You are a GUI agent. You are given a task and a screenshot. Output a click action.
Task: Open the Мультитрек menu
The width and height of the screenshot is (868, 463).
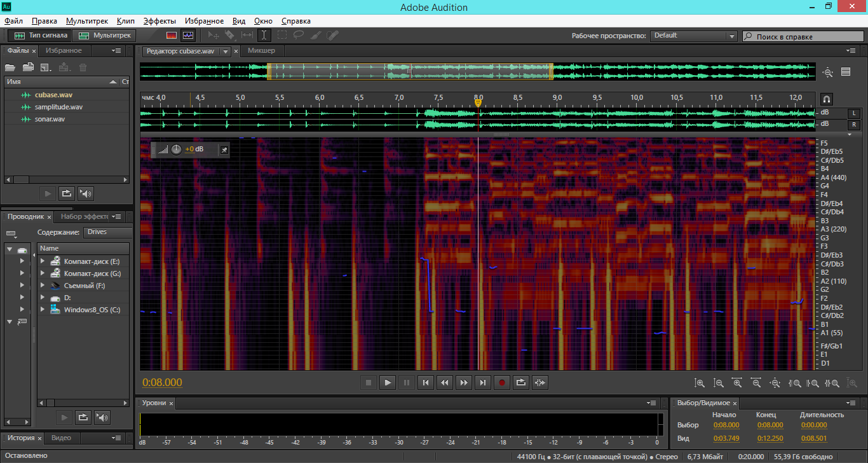(x=87, y=21)
